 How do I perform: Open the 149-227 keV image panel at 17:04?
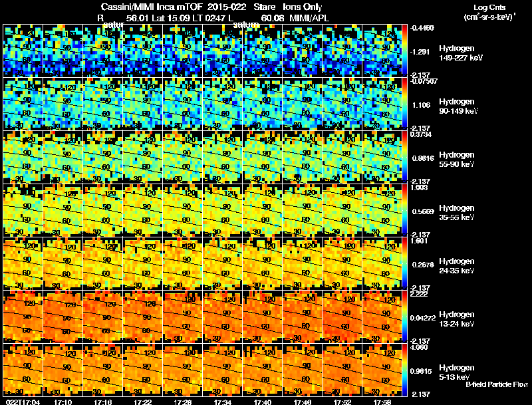23,51
